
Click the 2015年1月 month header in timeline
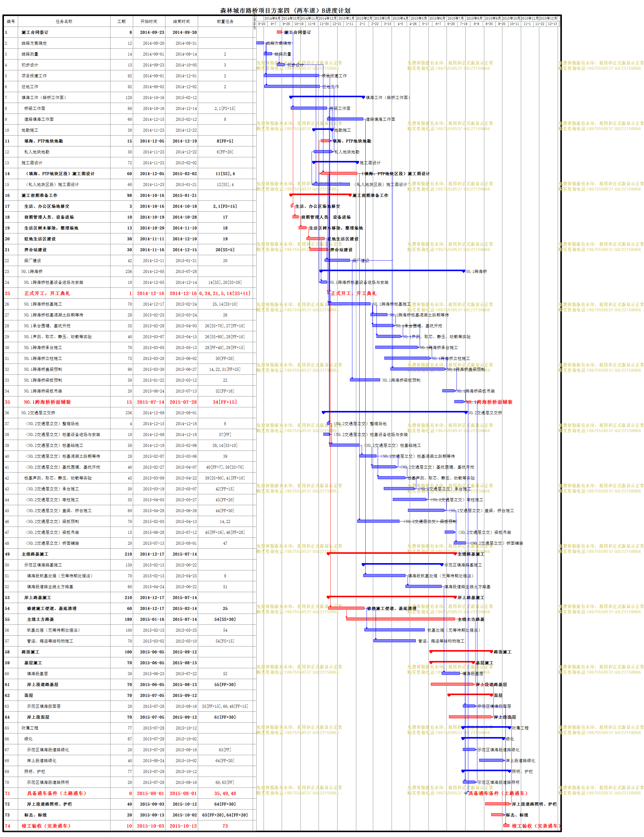[x=346, y=18]
